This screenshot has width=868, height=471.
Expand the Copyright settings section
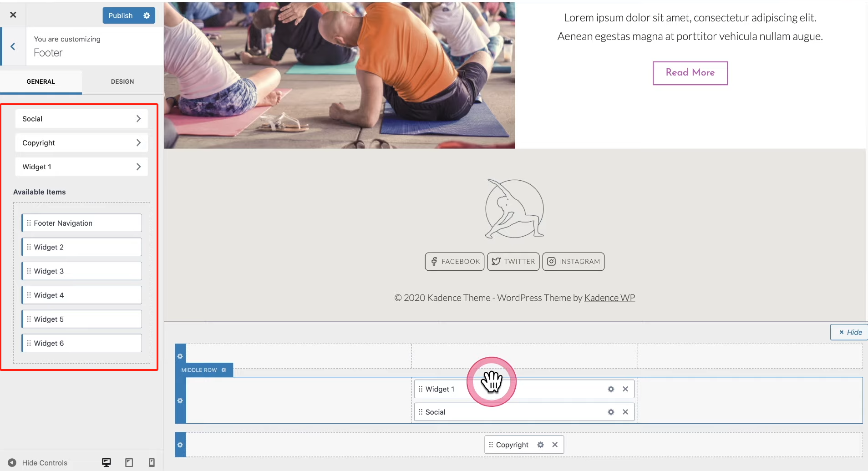81,143
